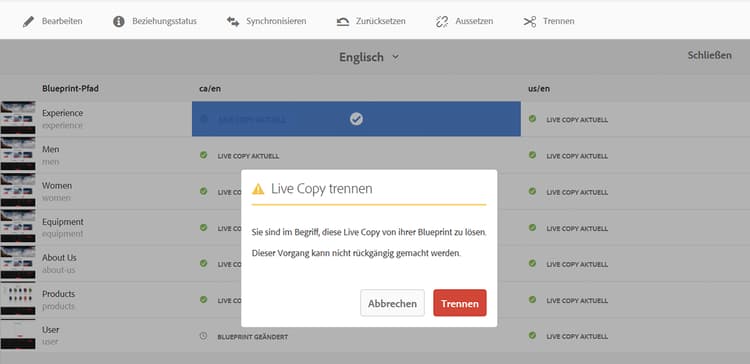Select the Products blueprint row title
750x364 pixels.
pos(58,294)
